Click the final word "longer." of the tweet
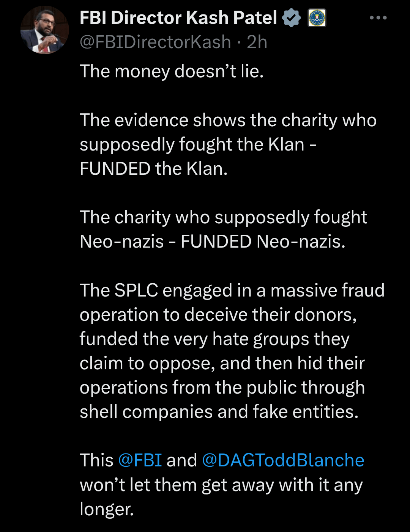 (x=107, y=509)
